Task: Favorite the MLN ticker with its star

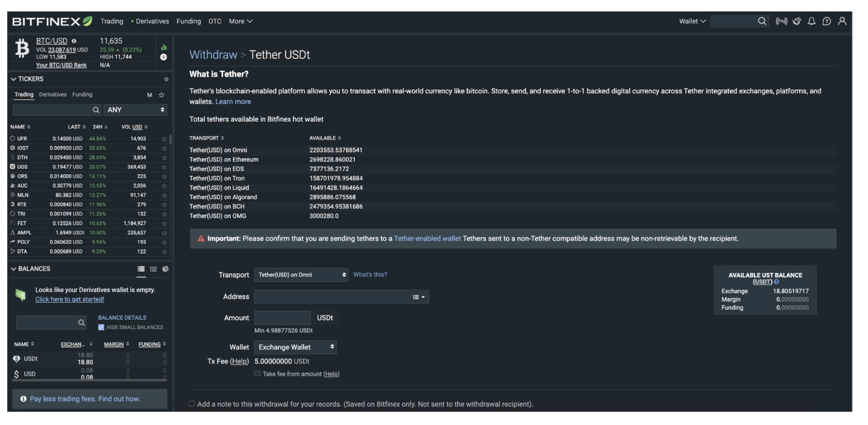Action: 164,195
